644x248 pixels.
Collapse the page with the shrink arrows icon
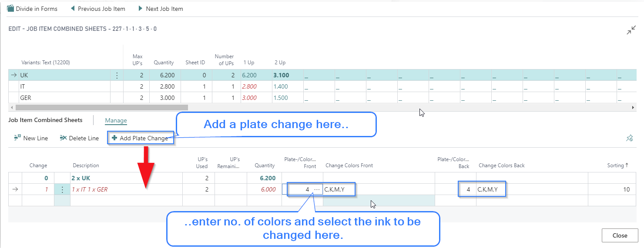(631, 30)
